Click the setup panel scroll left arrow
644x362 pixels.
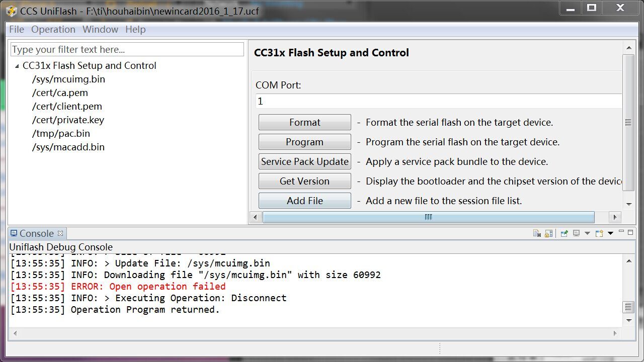tap(256, 217)
